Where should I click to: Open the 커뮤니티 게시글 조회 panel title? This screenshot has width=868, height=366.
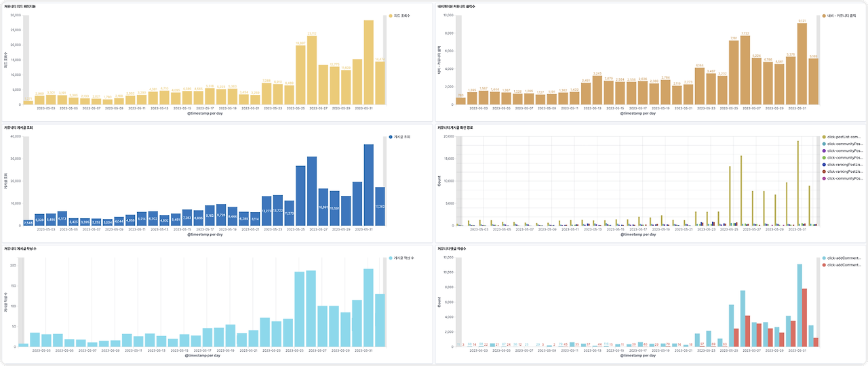coord(19,127)
